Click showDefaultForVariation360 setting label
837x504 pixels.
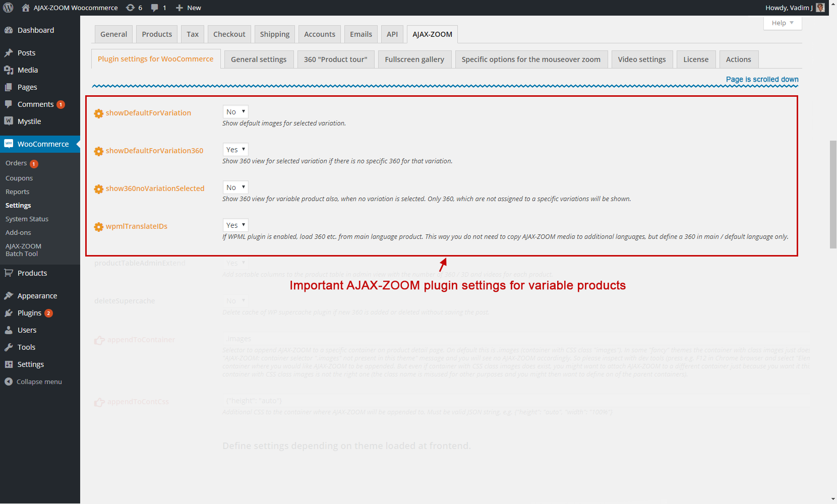[x=154, y=151]
